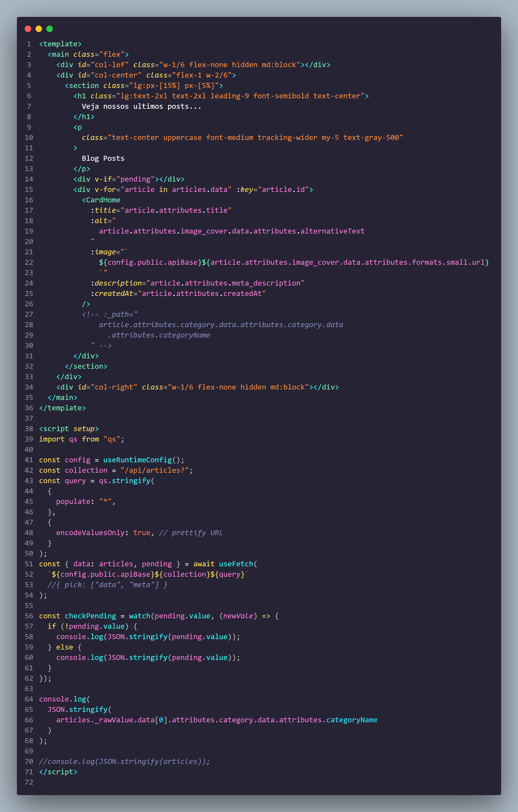Click the closing </h1> tag

(84, 117)
